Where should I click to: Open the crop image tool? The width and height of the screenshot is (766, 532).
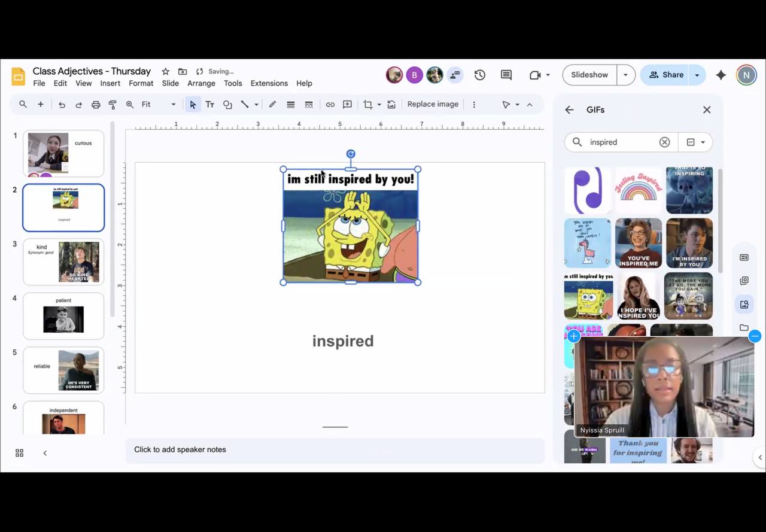pyautogui.click(x=367, y=105)
